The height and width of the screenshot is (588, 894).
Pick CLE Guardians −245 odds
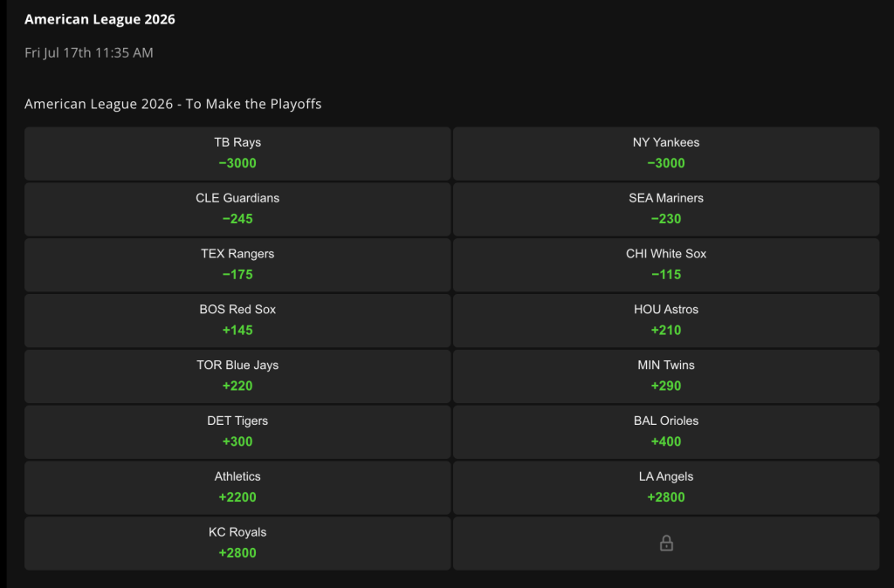tap(237, 209)
